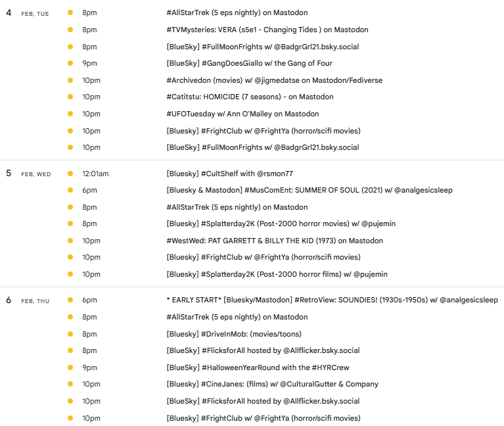Open #UFOTuesday w/ Ann O'Malley event

tap(242, 114)
